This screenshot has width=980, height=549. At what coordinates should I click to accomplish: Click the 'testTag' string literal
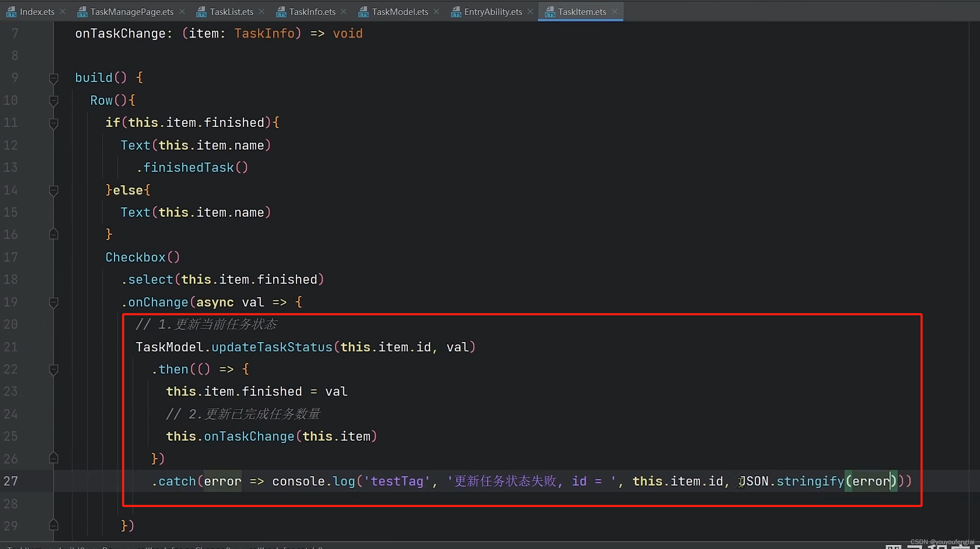click(x=397, y=482)
